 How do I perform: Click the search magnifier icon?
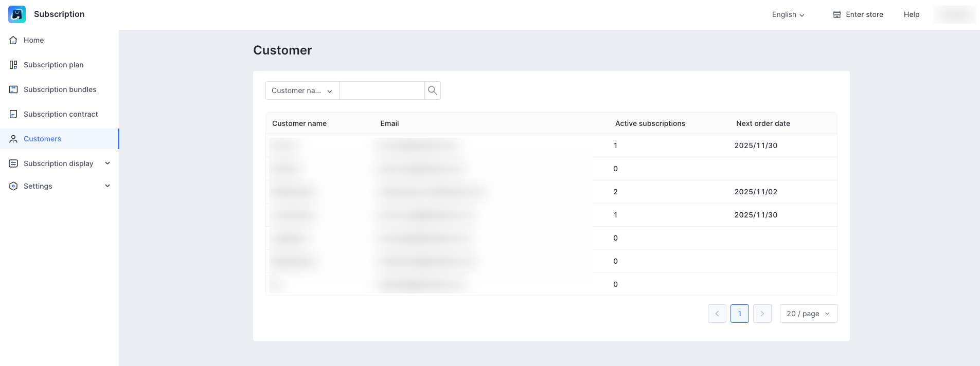coord(433,90)
